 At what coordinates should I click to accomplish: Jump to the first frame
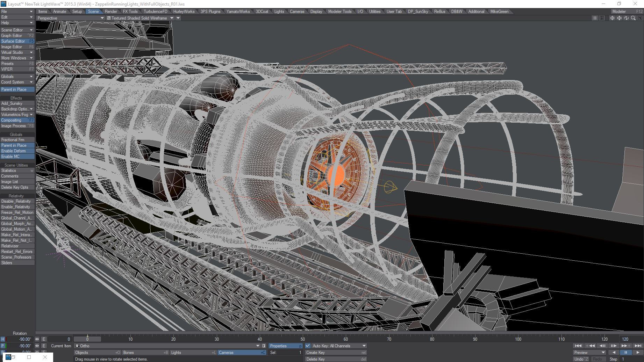[578, 346]
